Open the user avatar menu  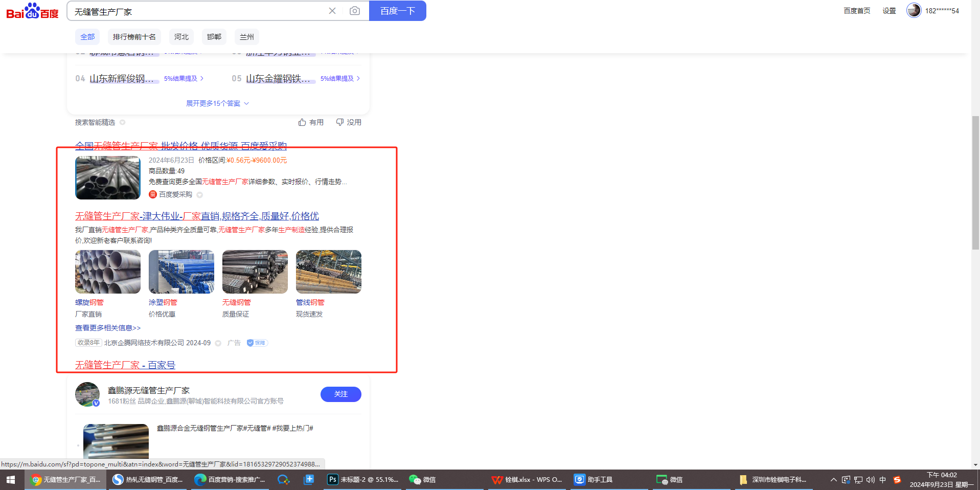click(x=914, y=10)
